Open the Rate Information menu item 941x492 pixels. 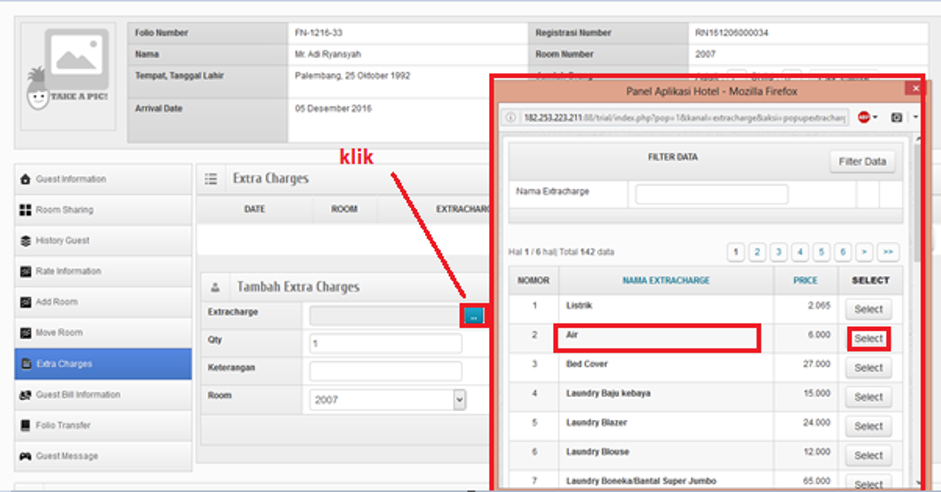(x=68, y=272)
